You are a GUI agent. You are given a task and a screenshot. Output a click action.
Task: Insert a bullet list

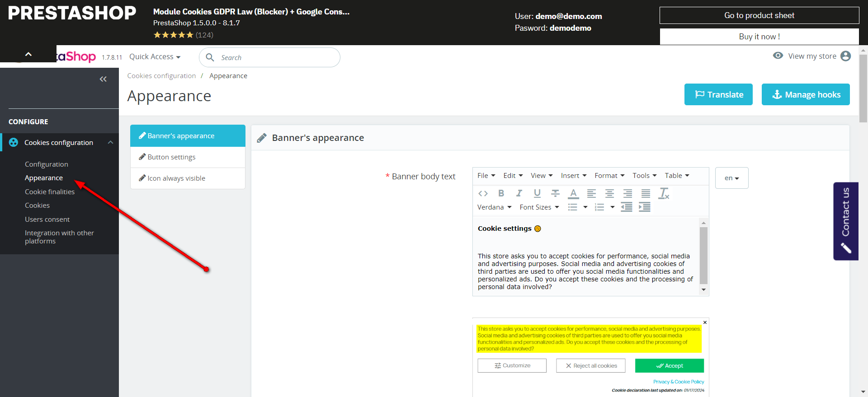pos(573,207)
